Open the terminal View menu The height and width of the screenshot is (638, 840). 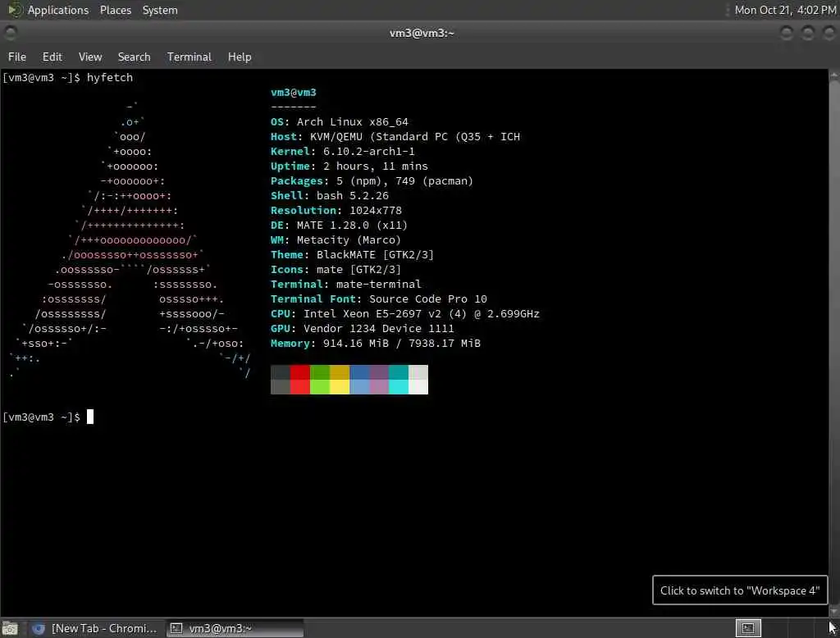(90, 57)
